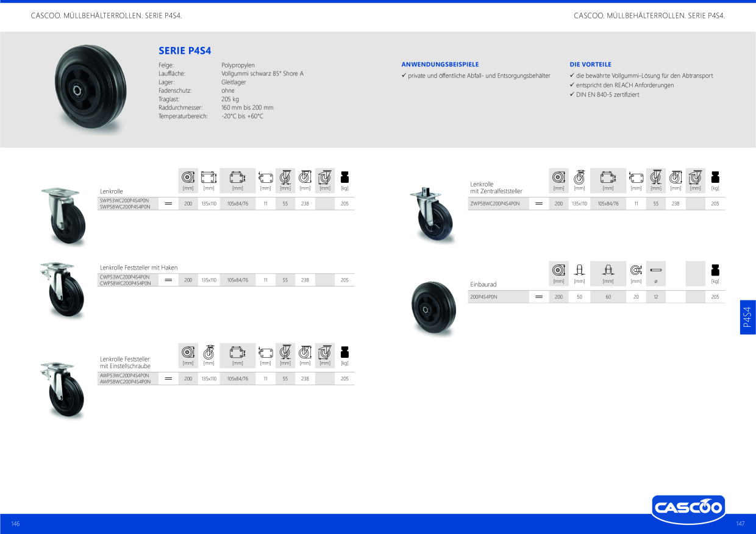Click the ANWENDUNGSBEISPIELE heading
This screenshot has height=534, width=756.
pyautogui.click(x=440, y=64)
